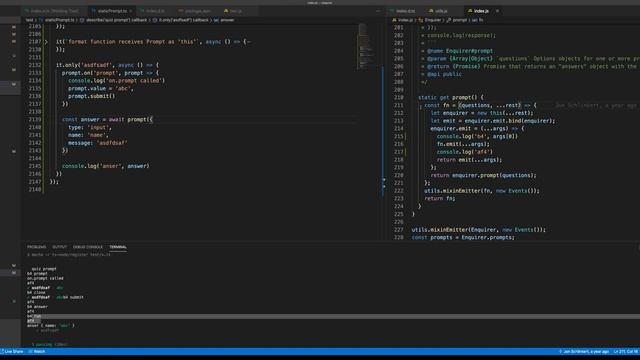Close the active index.js tab in right editor
Viewport: 640px width, 360px height.
pos(497,11)
